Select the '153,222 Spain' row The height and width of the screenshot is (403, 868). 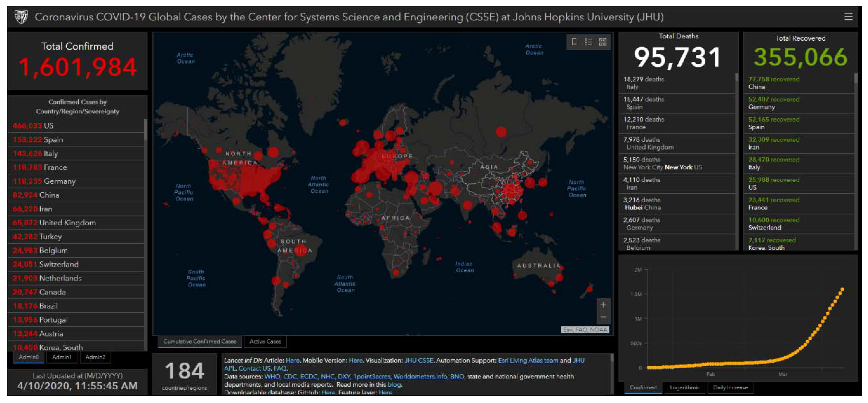pyautogui.click(x=76, y=139)
